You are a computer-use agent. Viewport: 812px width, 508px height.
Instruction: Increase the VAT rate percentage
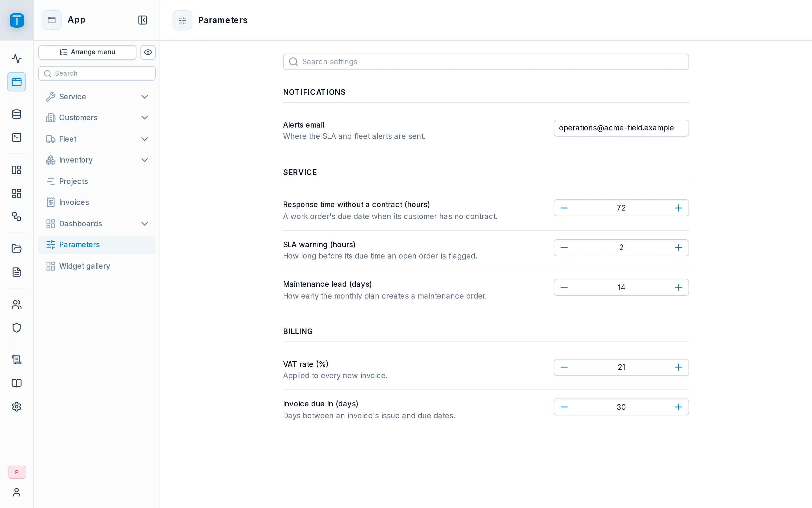(678, 367)
